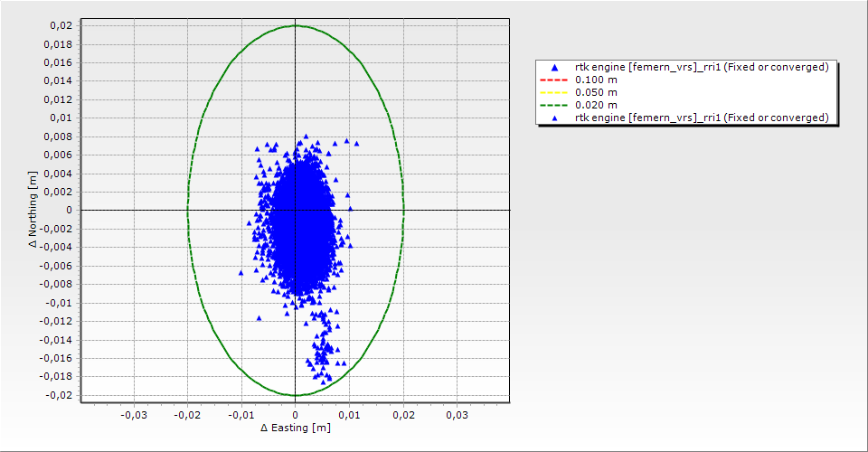Screen dimensions: 868x452
Task: Click the -0,03 tick on Easting axis
Action: (134, 414)
